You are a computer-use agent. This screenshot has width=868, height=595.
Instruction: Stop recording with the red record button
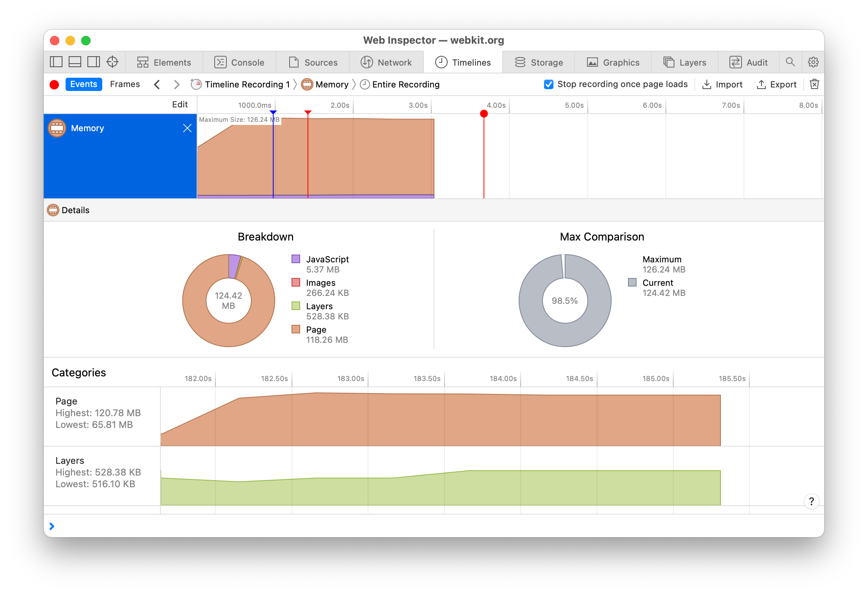[x=54, y=84]
